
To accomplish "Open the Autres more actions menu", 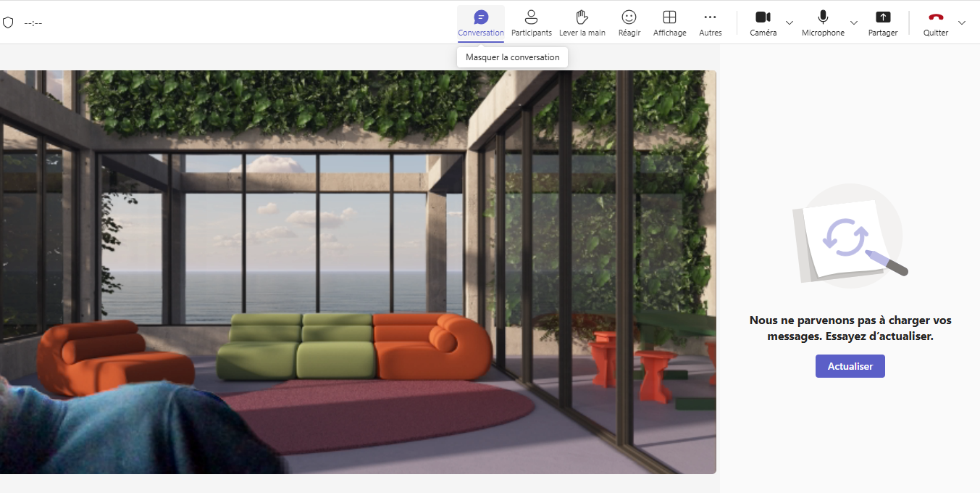I will click(711, 23).
